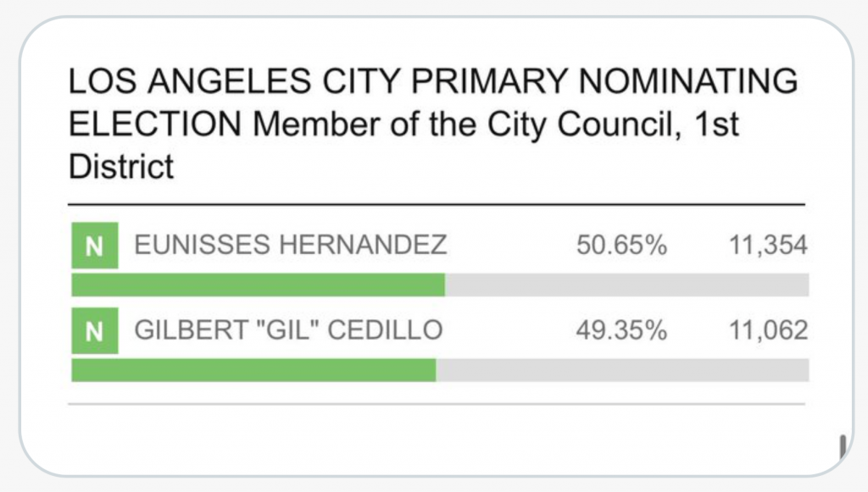This screenshot has width=868, height=492.
Task: Click the divider line under the heading
Action: point(437,205)
